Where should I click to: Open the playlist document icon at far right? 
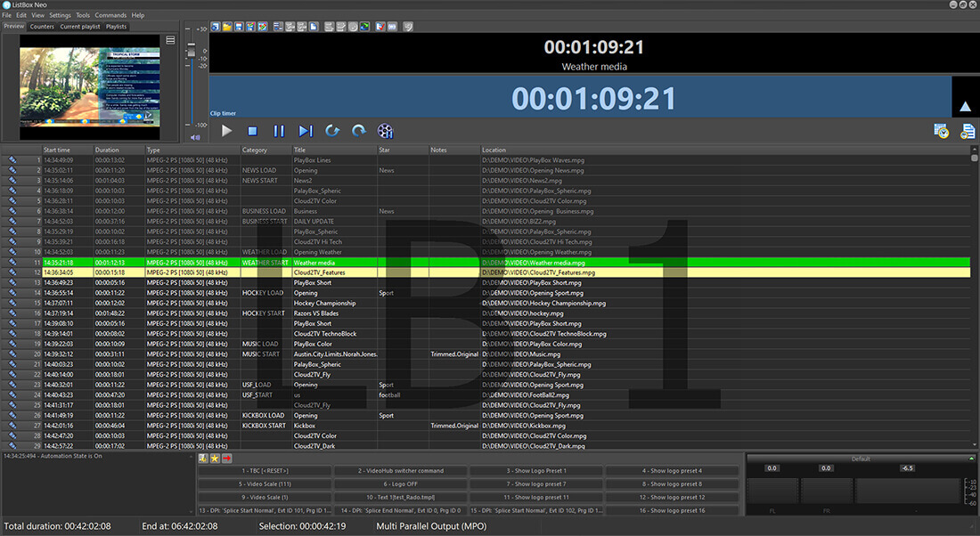[x=968, y=131]
